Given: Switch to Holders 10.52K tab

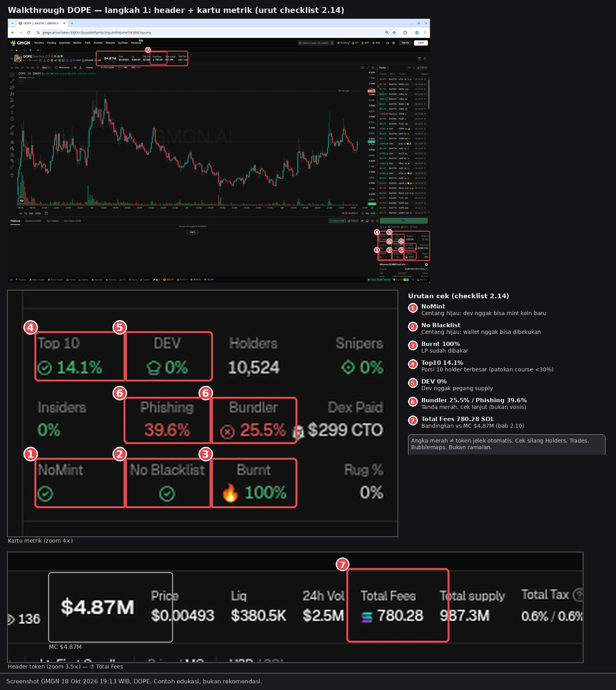Looking at the screenshot, I should pos(33,221).
